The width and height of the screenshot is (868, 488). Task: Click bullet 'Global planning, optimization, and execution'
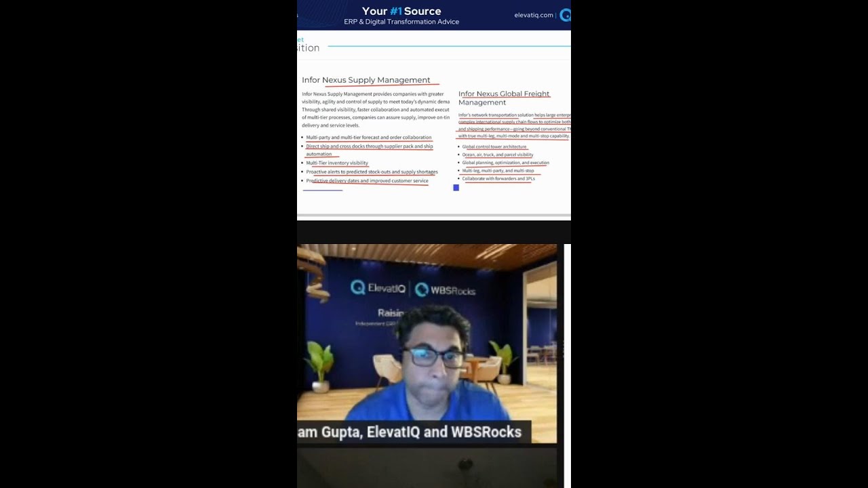[x=505, y=163]
